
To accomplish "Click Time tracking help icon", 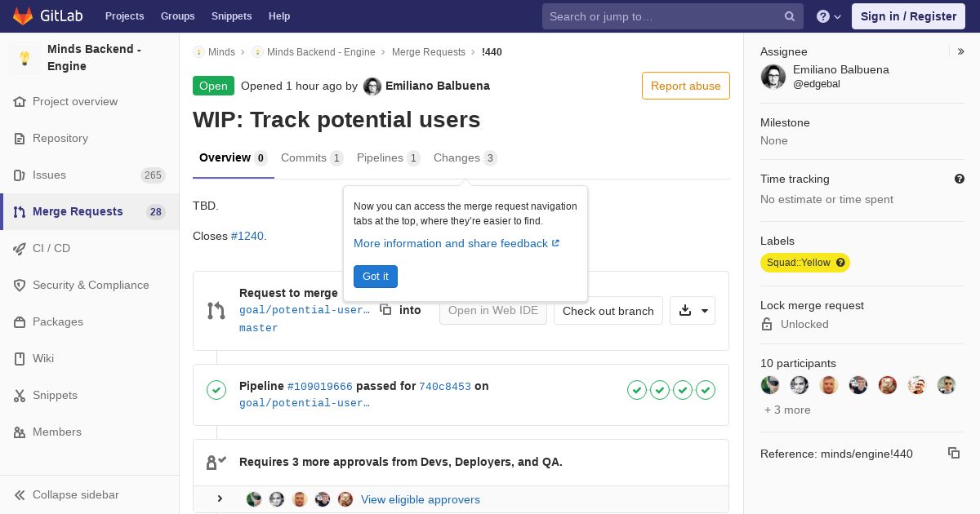I will tap(960, 179).
